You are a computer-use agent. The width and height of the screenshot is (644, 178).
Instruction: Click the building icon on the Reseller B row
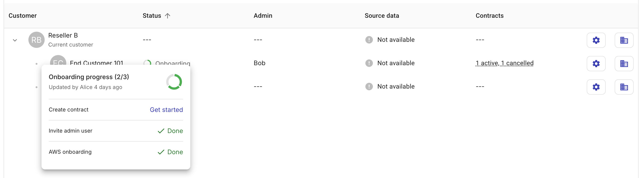tap(624, 40)
